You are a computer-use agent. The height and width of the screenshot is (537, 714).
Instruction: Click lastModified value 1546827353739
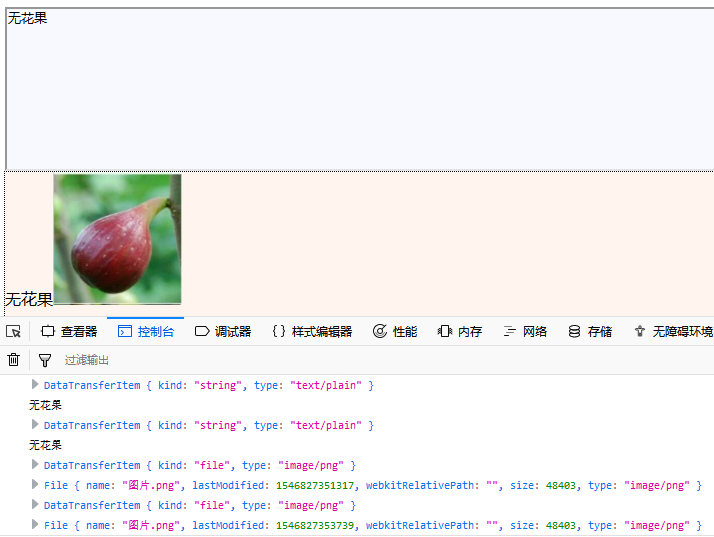pyautogui.click(x=315, y=525)
